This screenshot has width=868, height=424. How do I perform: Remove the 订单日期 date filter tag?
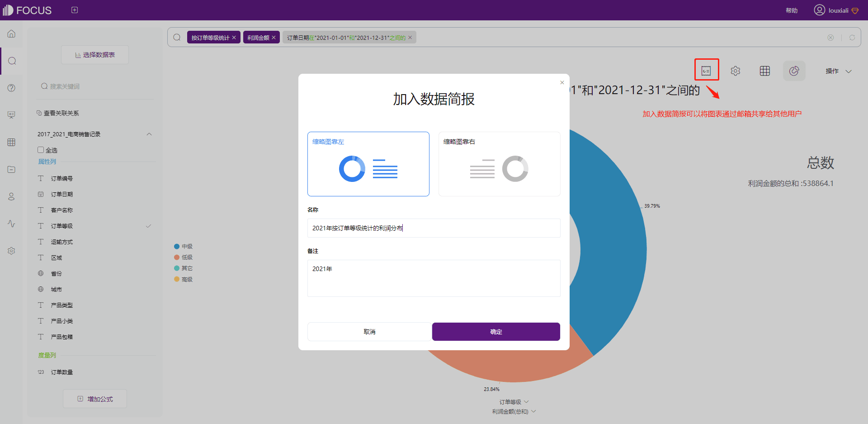point(410,38)
